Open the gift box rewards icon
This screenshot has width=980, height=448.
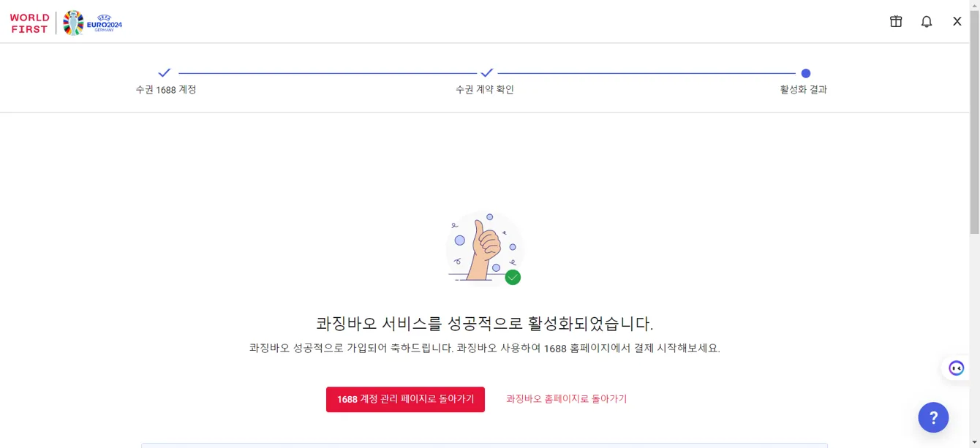tap(896, 22)
